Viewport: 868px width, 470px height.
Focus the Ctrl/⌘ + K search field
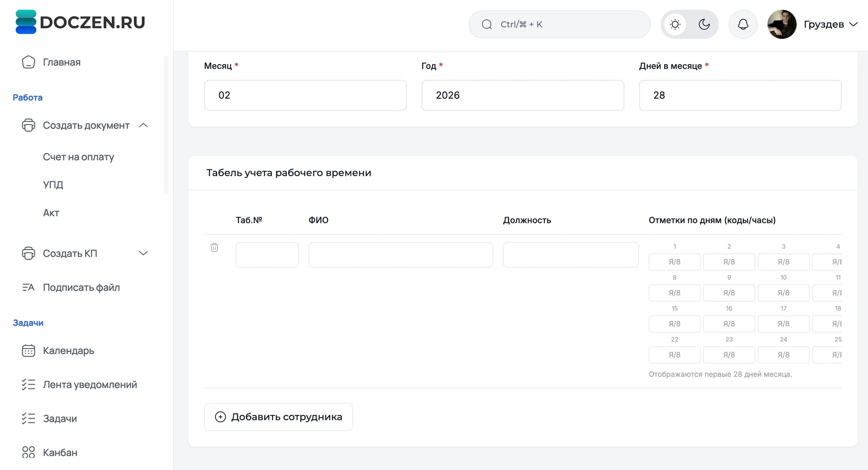pyautogui.click(x=559, y=24)
